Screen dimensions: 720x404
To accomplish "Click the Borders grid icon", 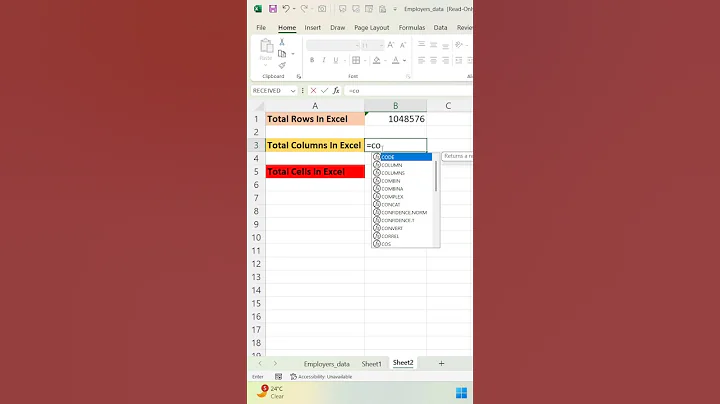I will tap(356, 60).
